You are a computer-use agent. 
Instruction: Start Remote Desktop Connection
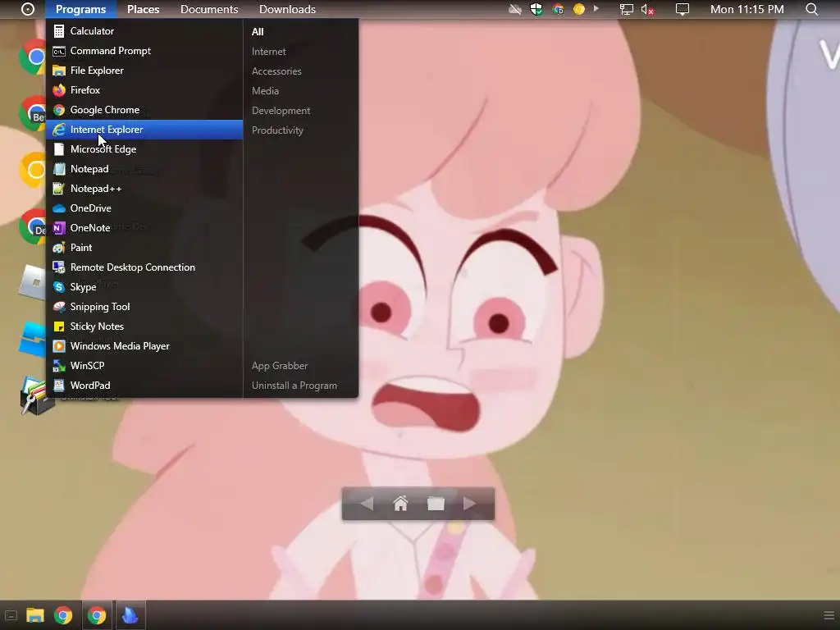(x=144, y=267)
